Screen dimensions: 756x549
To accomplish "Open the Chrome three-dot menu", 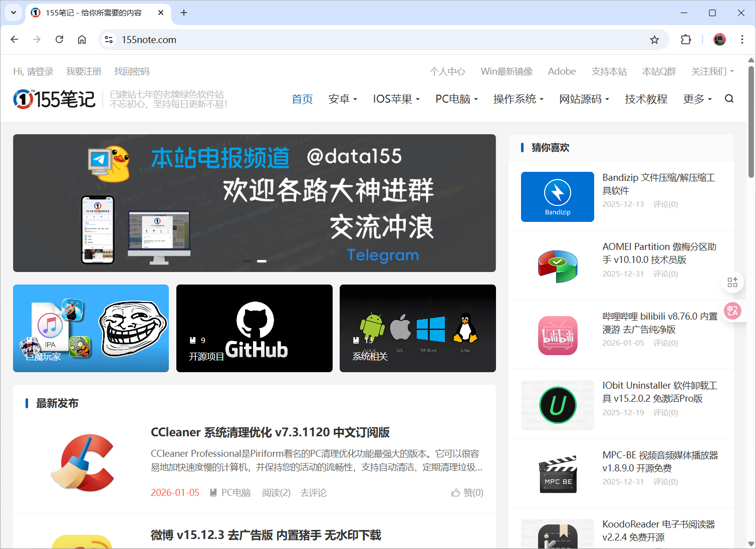I will [742, 40].
